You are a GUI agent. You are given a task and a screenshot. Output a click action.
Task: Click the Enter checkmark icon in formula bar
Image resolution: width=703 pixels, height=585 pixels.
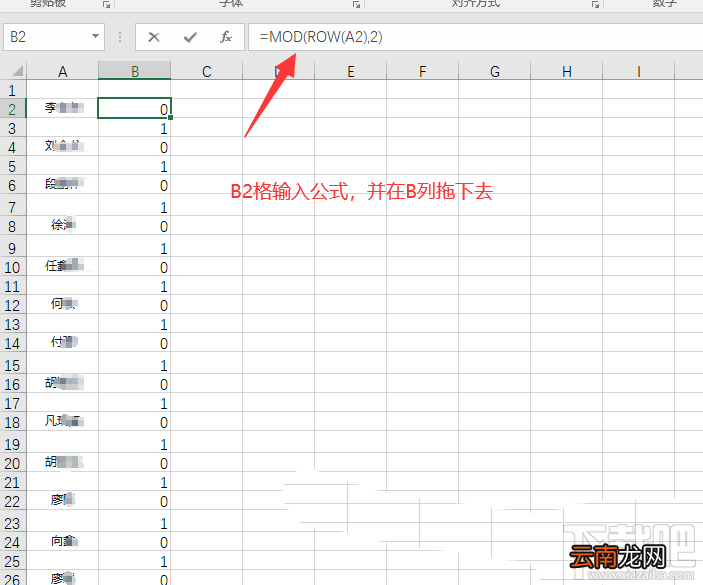tap(190, 37)
